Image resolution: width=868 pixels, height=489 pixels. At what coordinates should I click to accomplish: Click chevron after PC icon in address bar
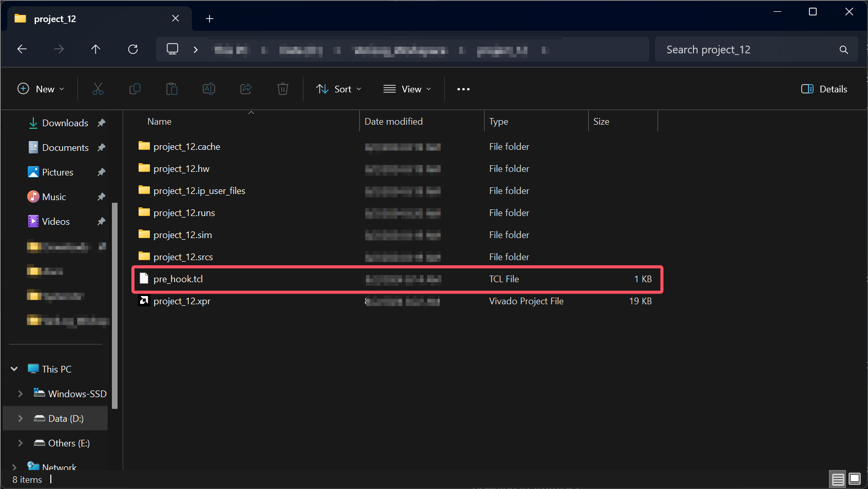196,50
